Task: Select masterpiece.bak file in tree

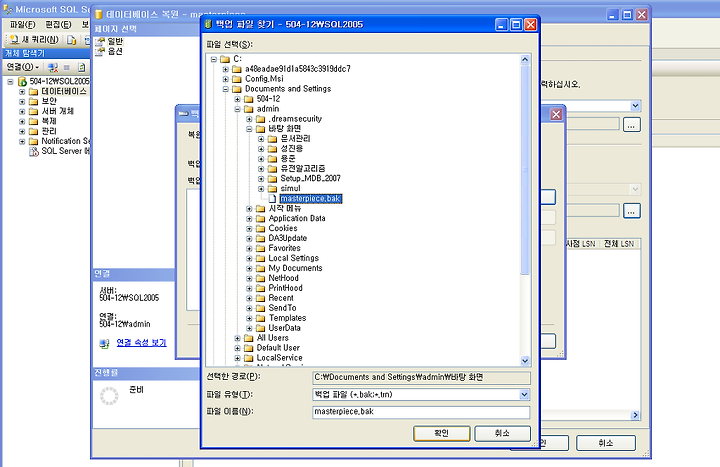Action: coord(310,198)
